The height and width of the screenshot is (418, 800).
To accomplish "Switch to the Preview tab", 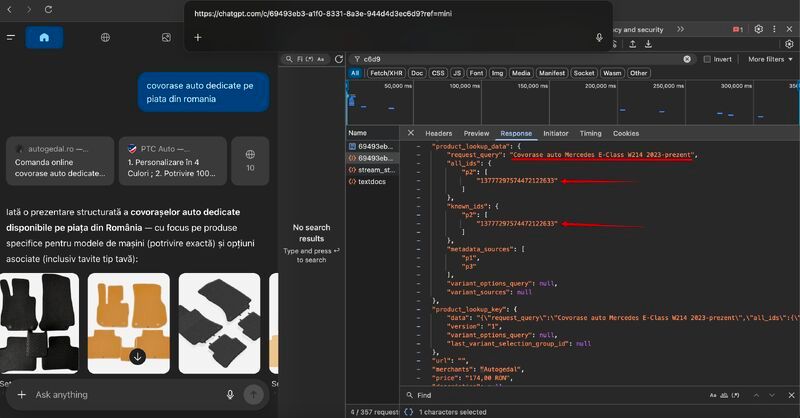I will point(477,133).
